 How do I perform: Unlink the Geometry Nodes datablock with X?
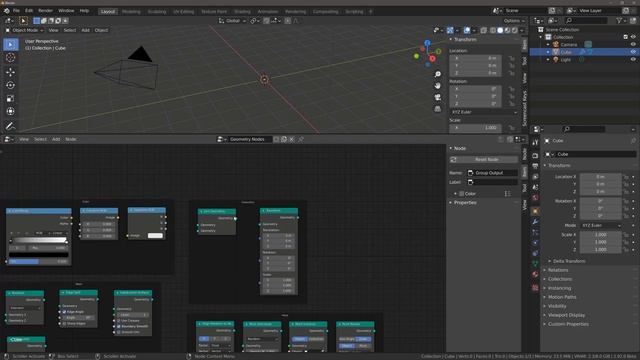[291, 139]
